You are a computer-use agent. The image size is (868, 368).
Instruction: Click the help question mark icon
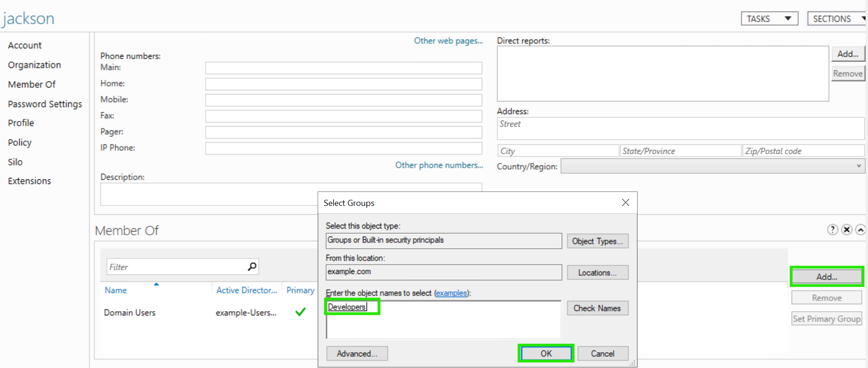coord(832,230)
